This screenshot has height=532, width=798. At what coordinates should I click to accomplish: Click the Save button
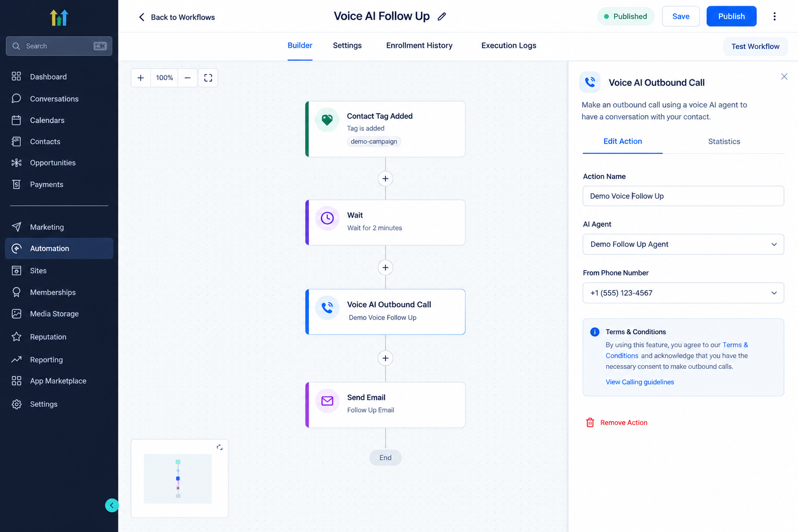[x=681, y=17]
